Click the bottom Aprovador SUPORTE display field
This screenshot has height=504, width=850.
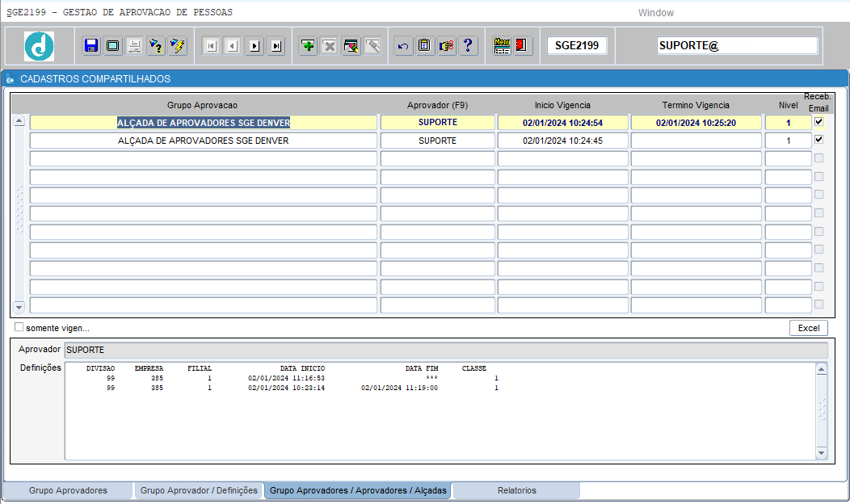pyautogui.click(x=446, y=350)
